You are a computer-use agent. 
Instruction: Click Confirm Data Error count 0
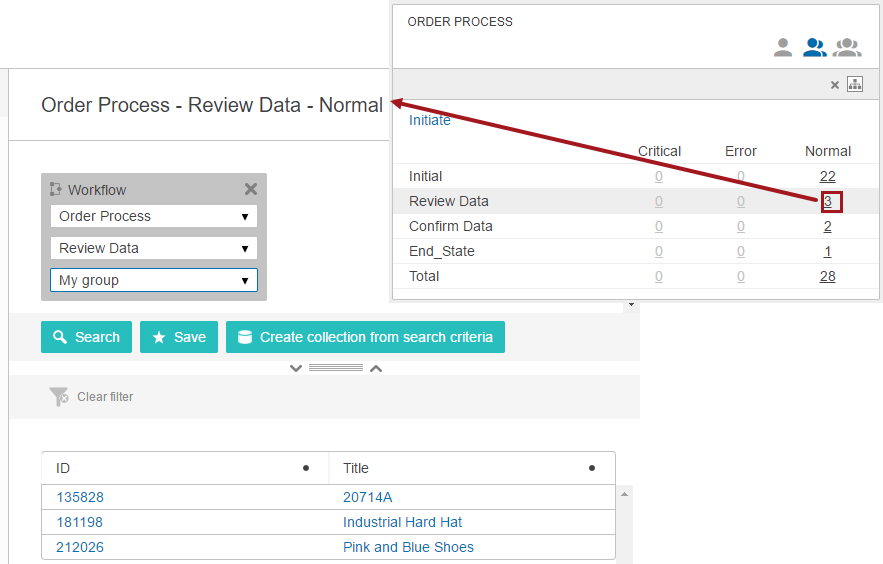point(741,226)
